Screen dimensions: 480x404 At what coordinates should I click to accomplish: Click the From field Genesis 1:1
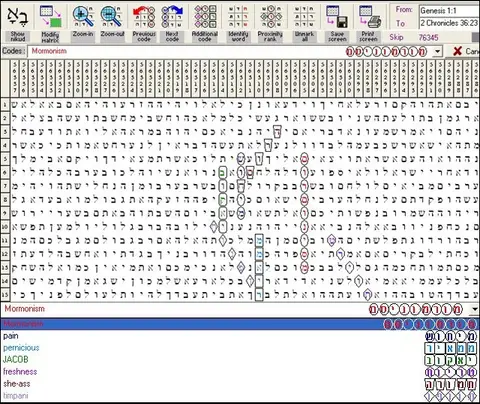point(449,11)
